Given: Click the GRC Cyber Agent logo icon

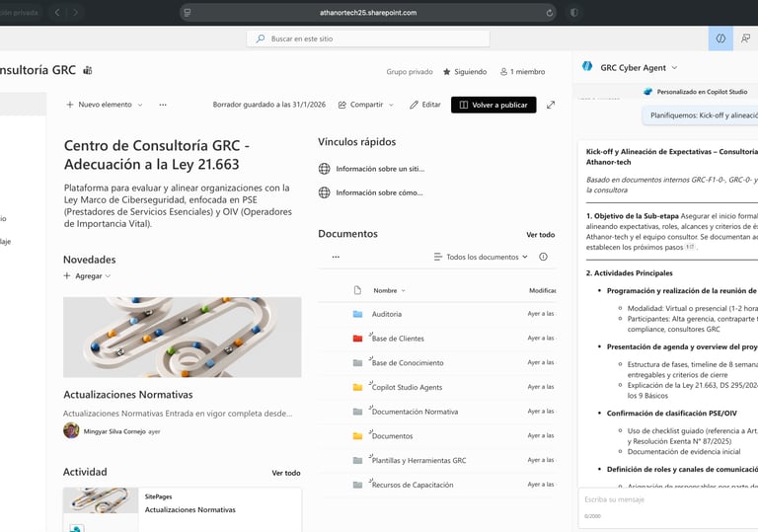Looking at the screenshot, I should pyautogui.click(x=587, y=67).
